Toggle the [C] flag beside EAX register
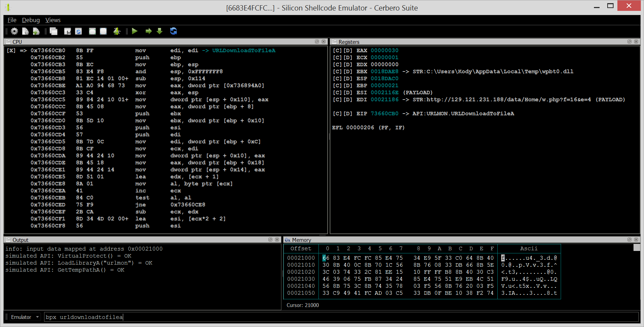This screenshot has height=327, width=644. point(337,50)
